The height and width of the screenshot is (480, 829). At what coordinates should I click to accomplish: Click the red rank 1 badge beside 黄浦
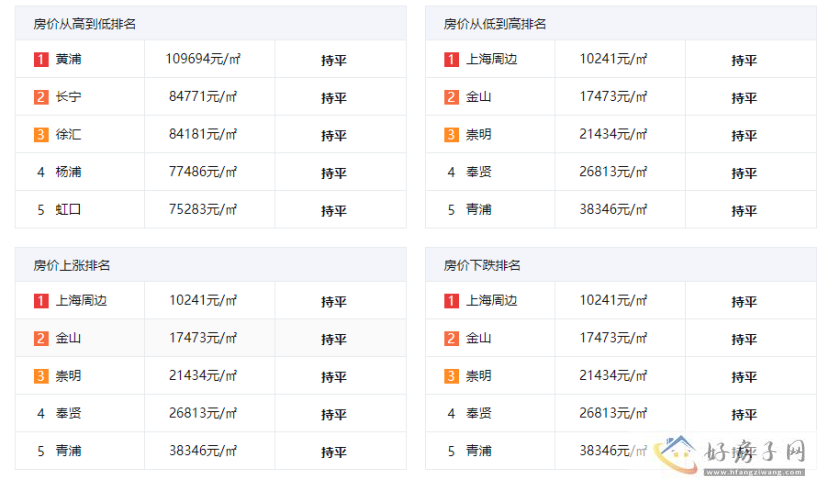point(41,59)
